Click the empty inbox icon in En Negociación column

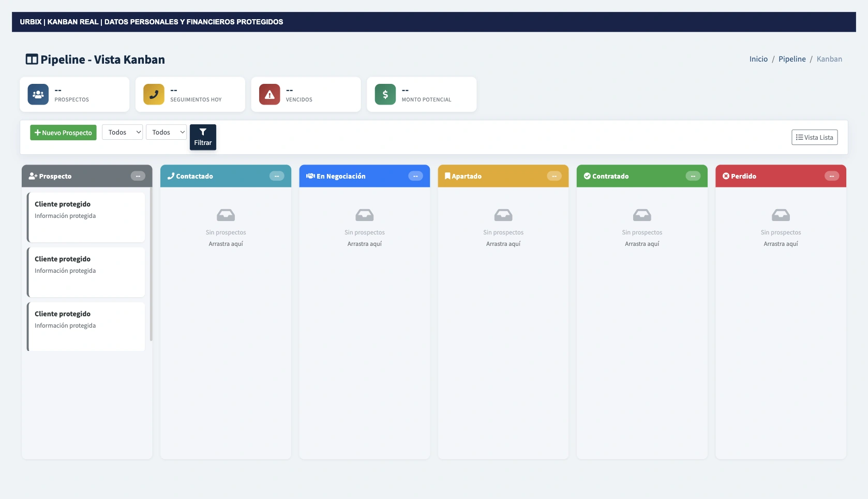pyautogui.click(x=365, y=215)
